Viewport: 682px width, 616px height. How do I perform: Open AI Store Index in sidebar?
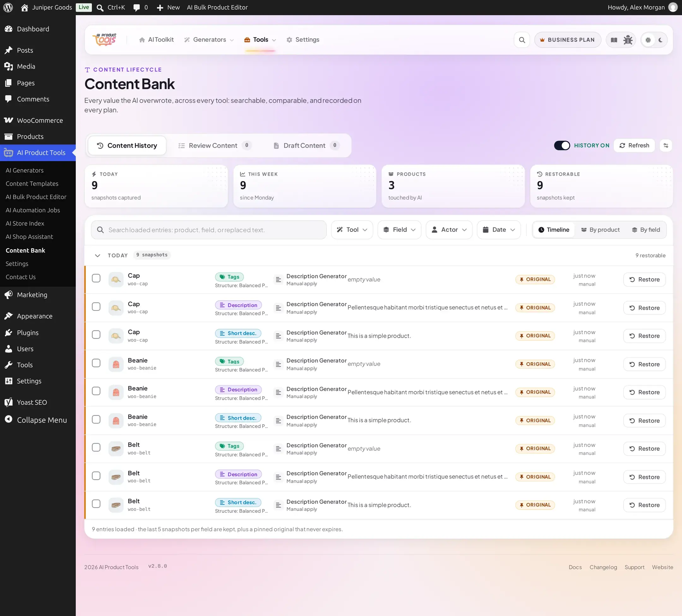[25, 223]
